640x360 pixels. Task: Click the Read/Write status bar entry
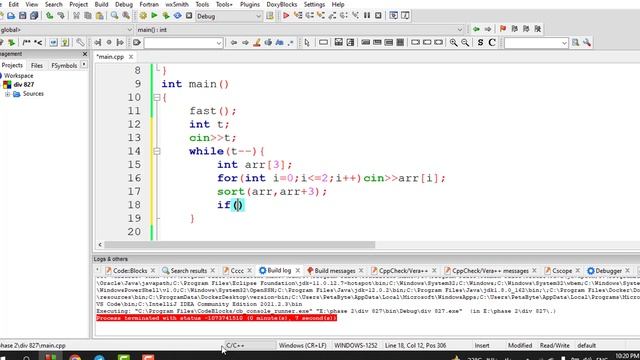[x=554, y=345]
